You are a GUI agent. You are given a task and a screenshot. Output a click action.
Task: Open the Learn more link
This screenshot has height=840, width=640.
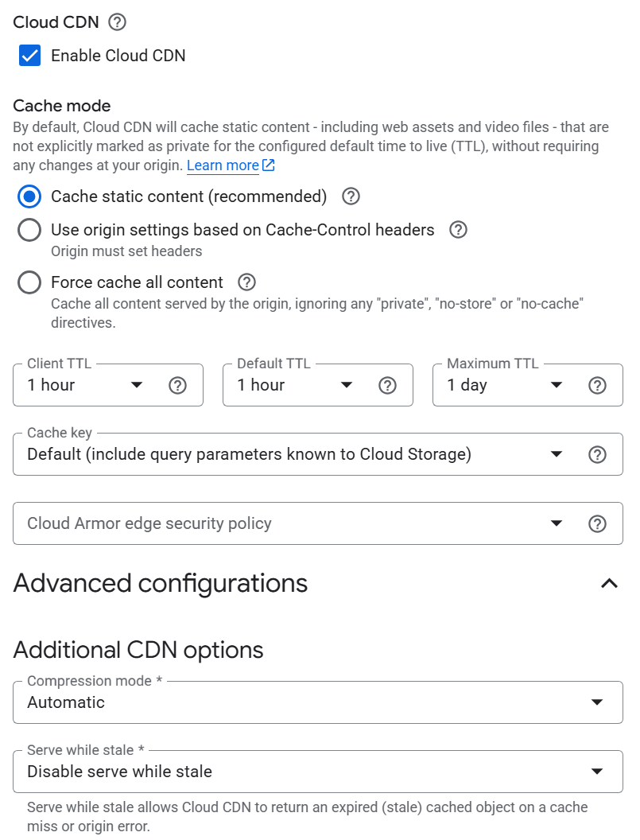(231, 165)
